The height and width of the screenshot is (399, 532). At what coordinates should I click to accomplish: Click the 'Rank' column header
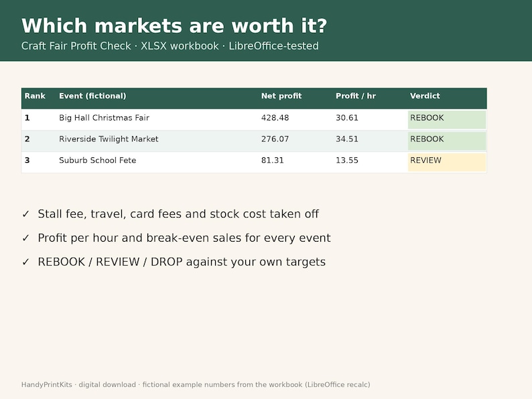(35, 96)
